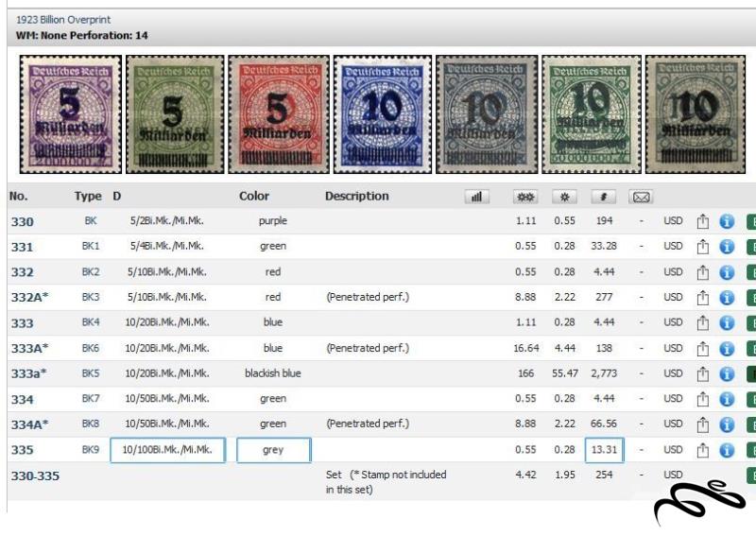The image size is (756, 536).
Task: Open the 330-335 set entry
Action: point(35,476)
